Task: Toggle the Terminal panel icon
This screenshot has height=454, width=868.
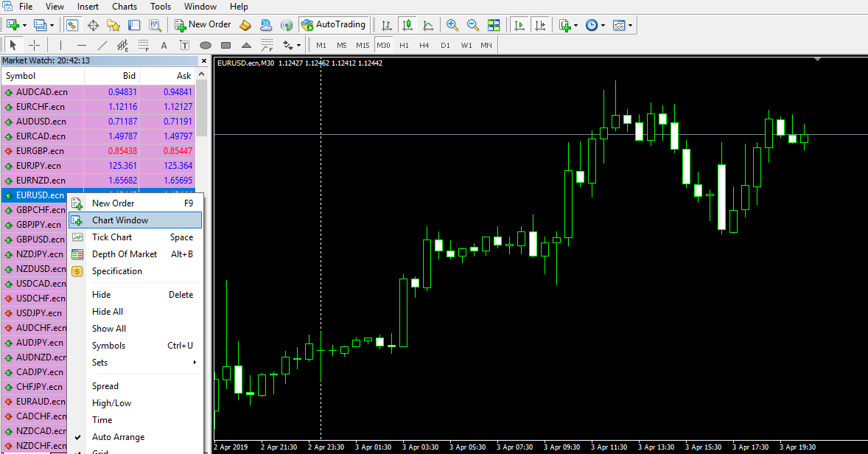Action: click(134, 25)
